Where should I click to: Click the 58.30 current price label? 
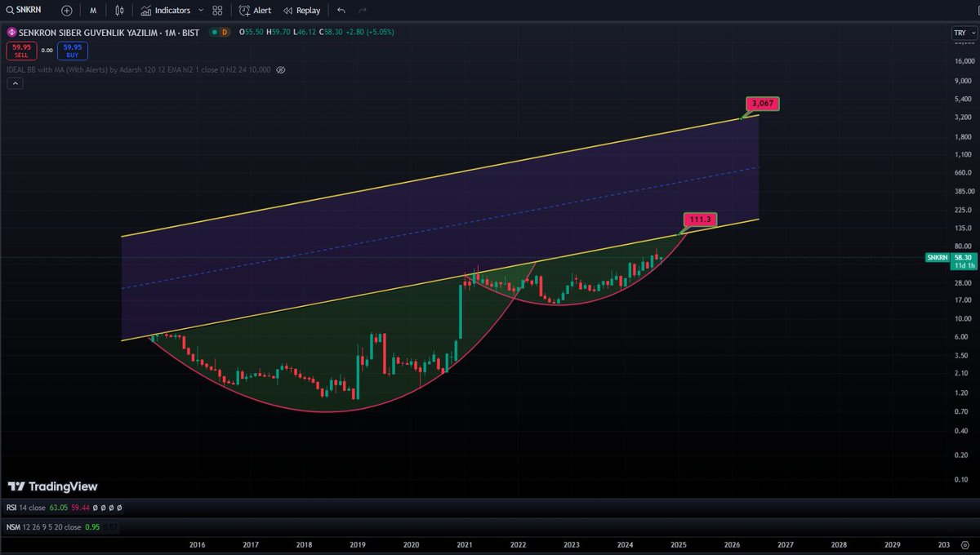(x=964, y=256)
